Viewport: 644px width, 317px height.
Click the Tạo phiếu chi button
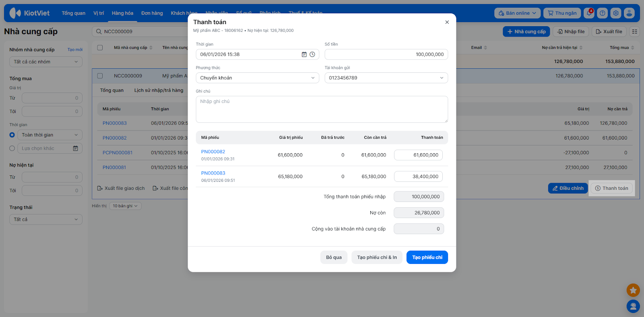point(427,257)
